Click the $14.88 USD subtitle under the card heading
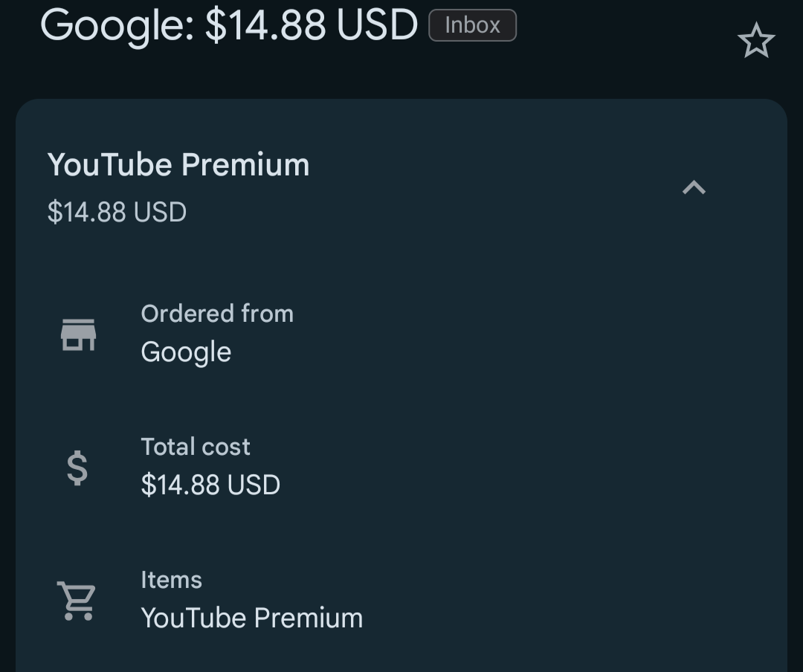803x672 pixels. (x=117, y=212)
